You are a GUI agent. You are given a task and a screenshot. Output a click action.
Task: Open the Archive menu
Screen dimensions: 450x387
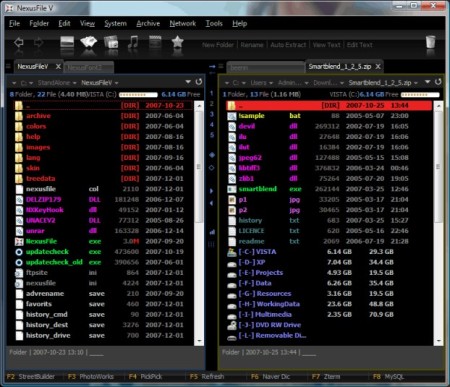tap(148, 23)
